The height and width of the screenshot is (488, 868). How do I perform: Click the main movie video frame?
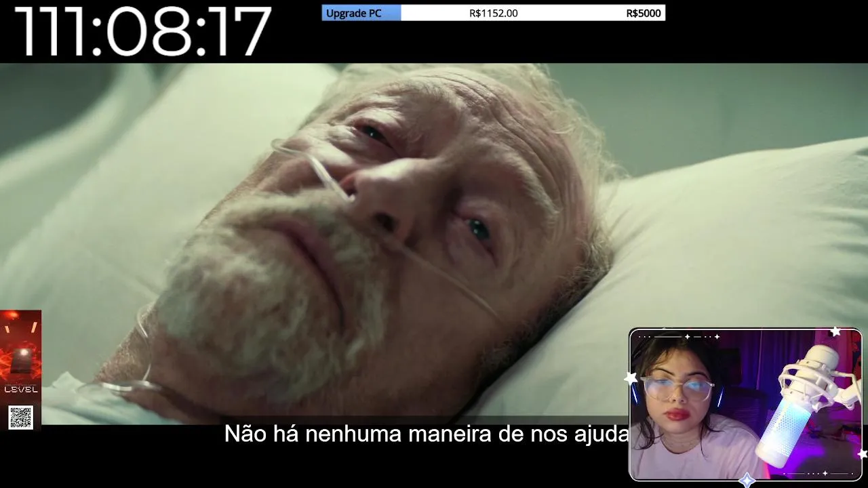click(x=434, y=244)
